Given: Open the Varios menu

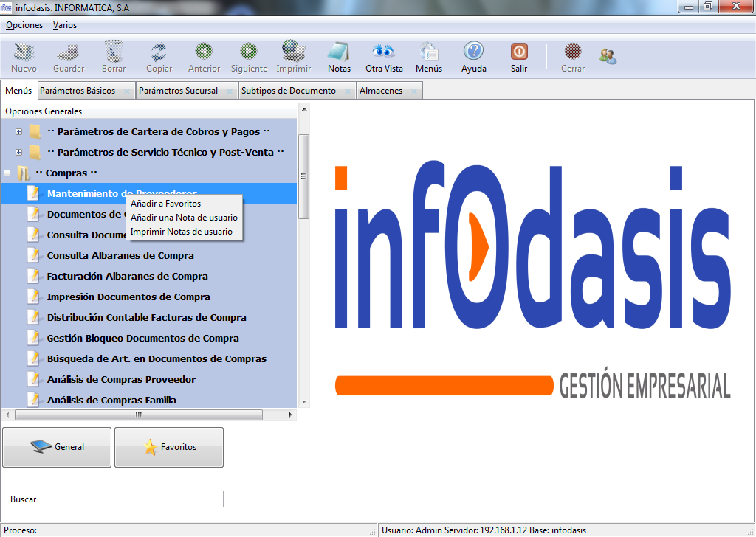Looking at the screenshot, I should (x=65, y=25).
